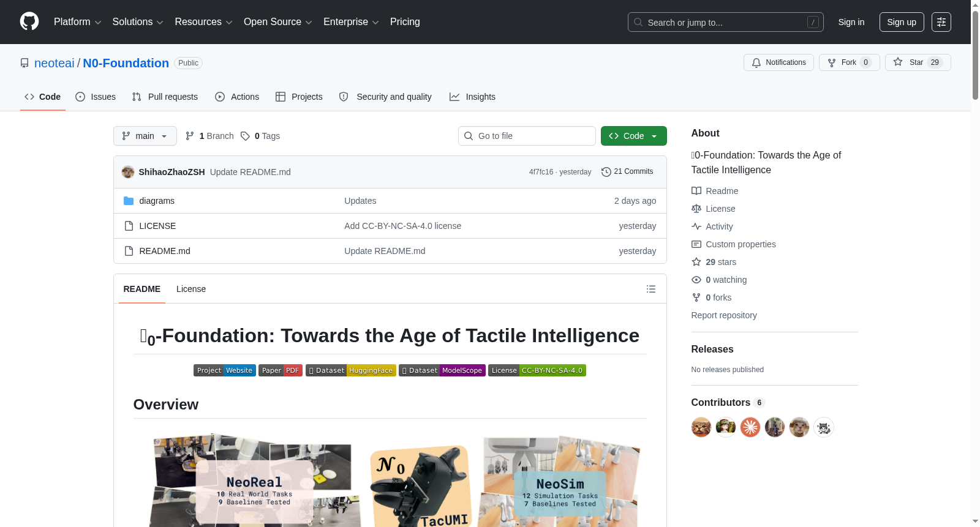
Task: Open the Pricing page
Action: [405, 22]
